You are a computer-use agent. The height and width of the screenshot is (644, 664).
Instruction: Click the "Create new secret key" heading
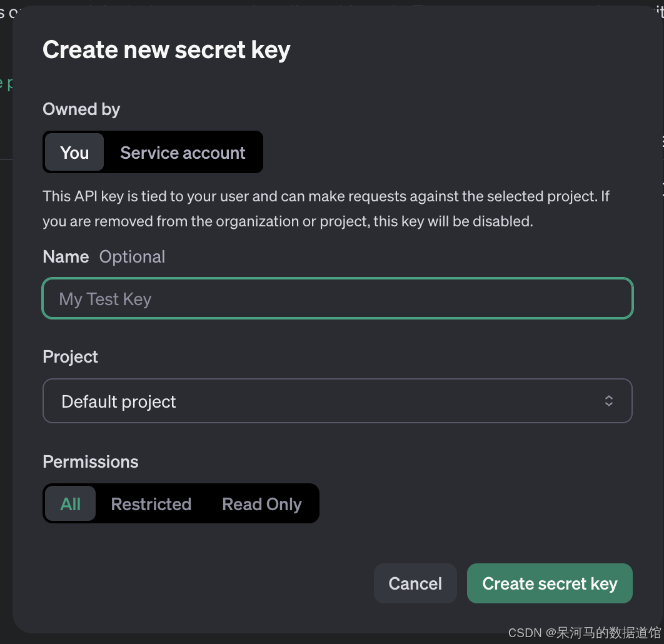click(166, 50)
